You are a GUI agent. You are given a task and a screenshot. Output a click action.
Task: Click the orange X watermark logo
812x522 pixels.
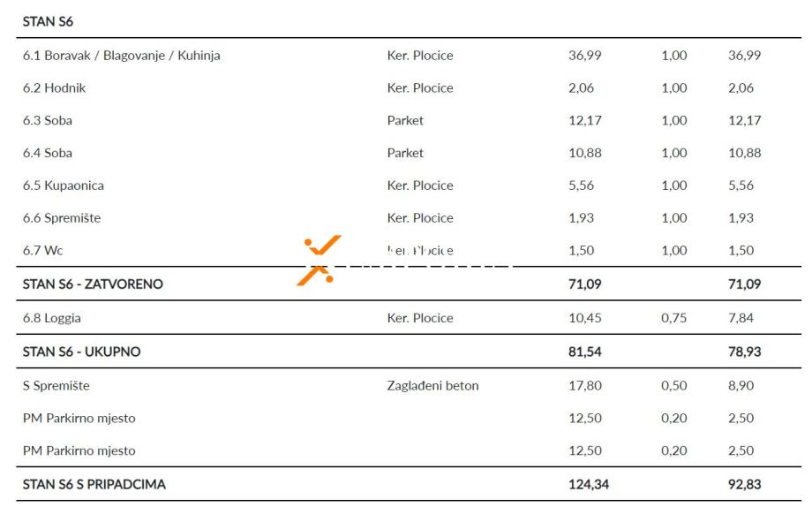click(319, 261)
